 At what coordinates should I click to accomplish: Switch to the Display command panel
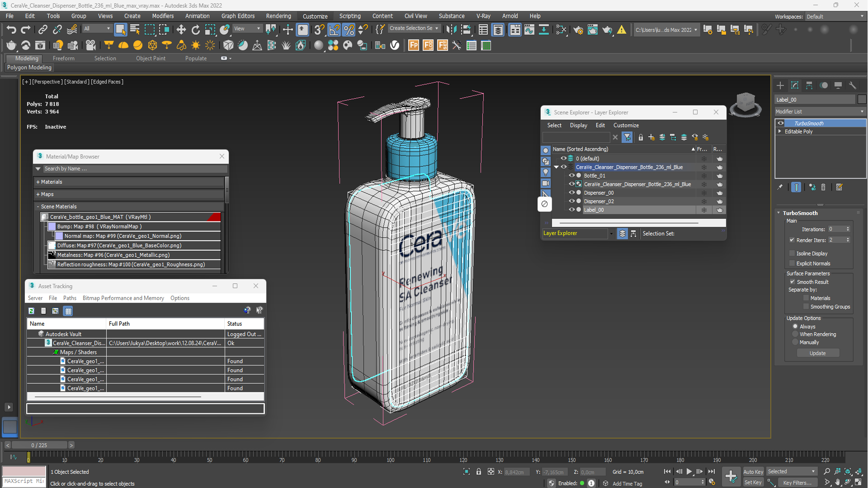(838, 85)
